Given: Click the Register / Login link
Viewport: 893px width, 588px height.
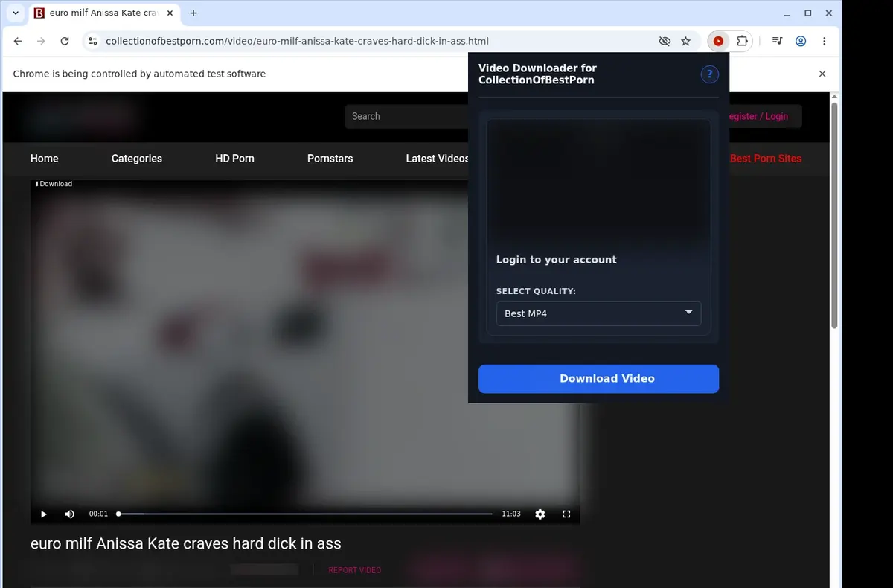Looking at the screenshot, I should pos(758,116).
